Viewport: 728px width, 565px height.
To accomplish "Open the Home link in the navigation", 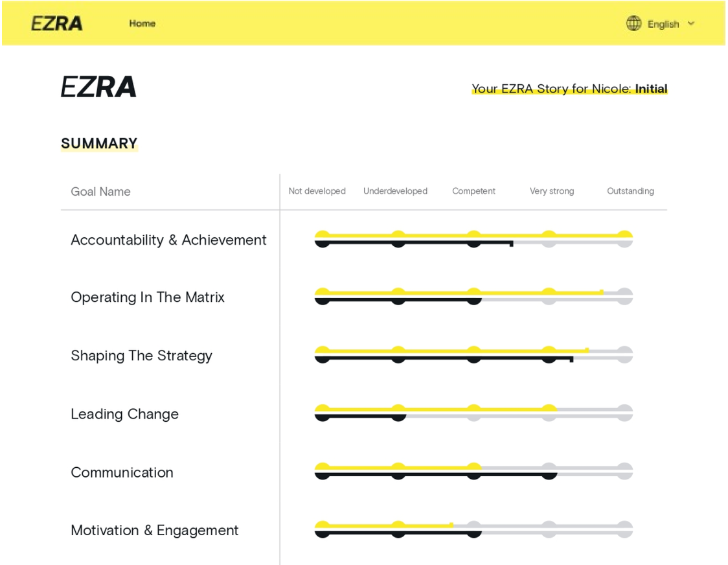I will [x=142, y=23].
